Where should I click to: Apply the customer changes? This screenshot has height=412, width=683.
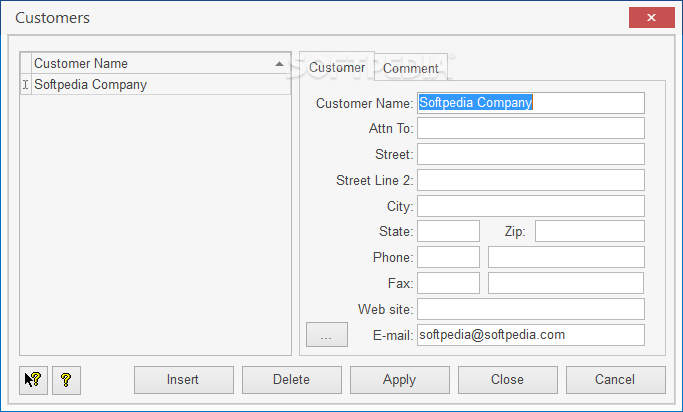[x=399, y=380]
